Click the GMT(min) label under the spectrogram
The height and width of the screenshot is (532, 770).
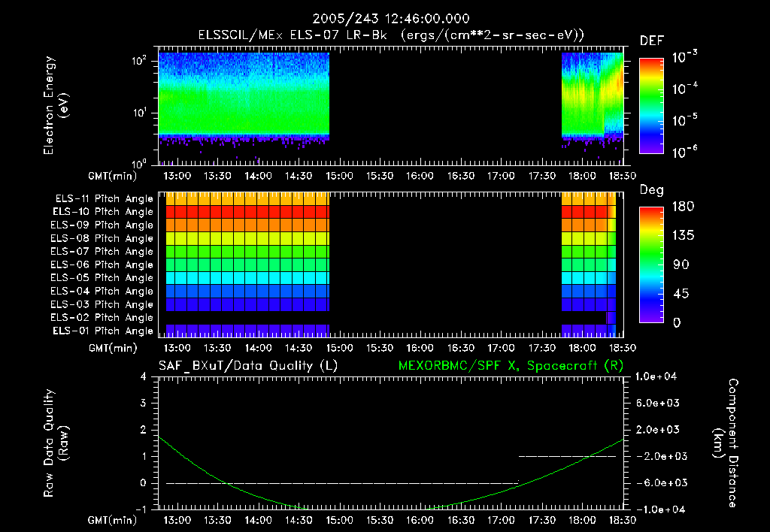click(x=113, y=176)
